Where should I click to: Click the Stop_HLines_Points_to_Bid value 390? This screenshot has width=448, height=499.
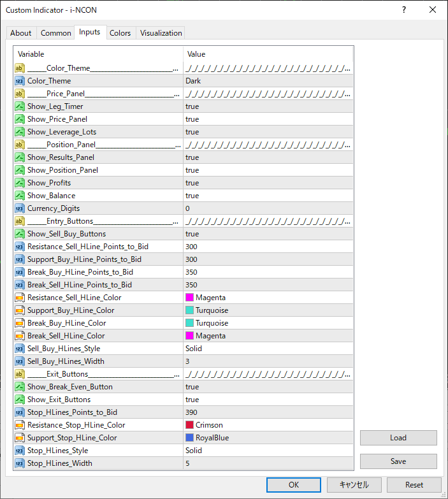click(x=268, y=412)
